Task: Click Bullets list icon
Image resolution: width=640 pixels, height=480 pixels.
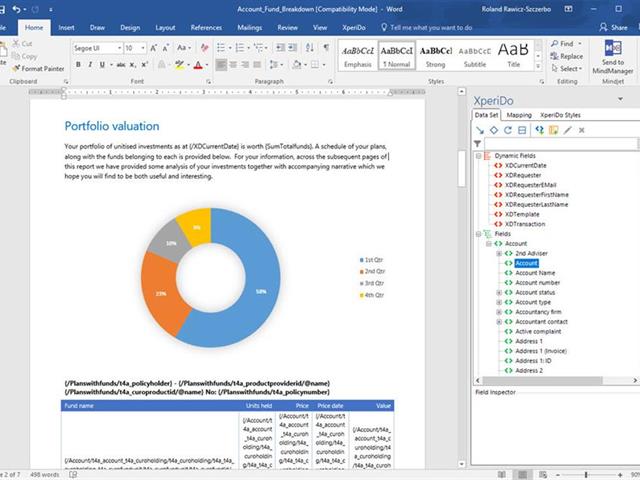Action: click(x=221, y=48)
